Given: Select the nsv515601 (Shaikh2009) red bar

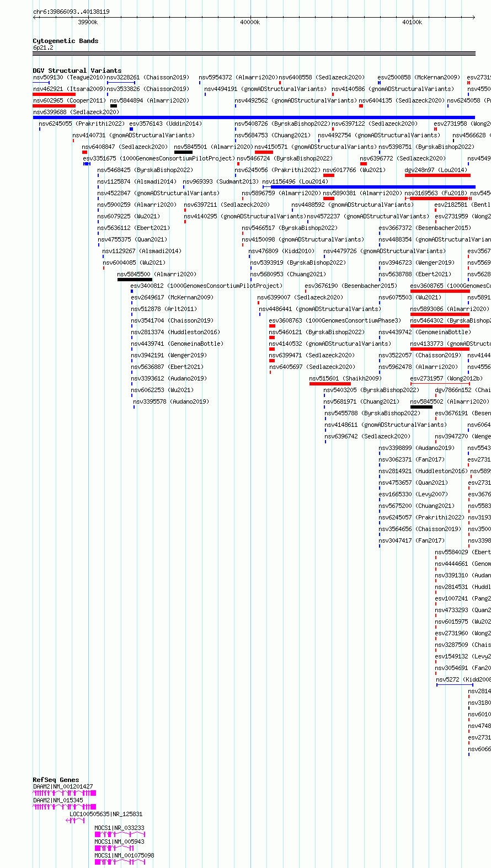Looking at the screenshot, I should click(330, 384).
